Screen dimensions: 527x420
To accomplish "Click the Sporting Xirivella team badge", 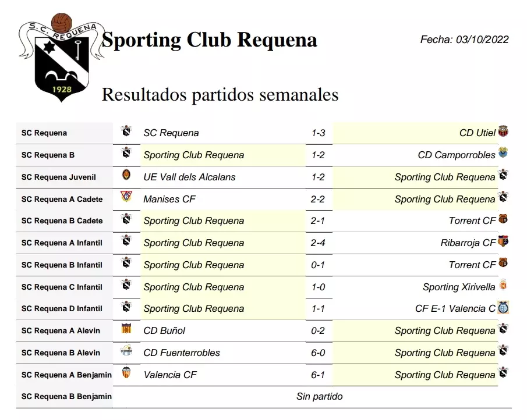I will 503,285.
